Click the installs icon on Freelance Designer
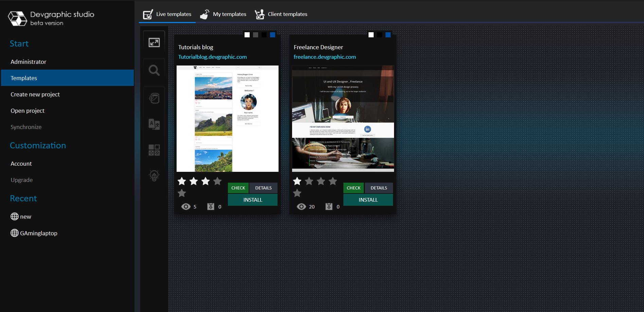The height and width of the screenshot is (312, 644). (329, 206)
